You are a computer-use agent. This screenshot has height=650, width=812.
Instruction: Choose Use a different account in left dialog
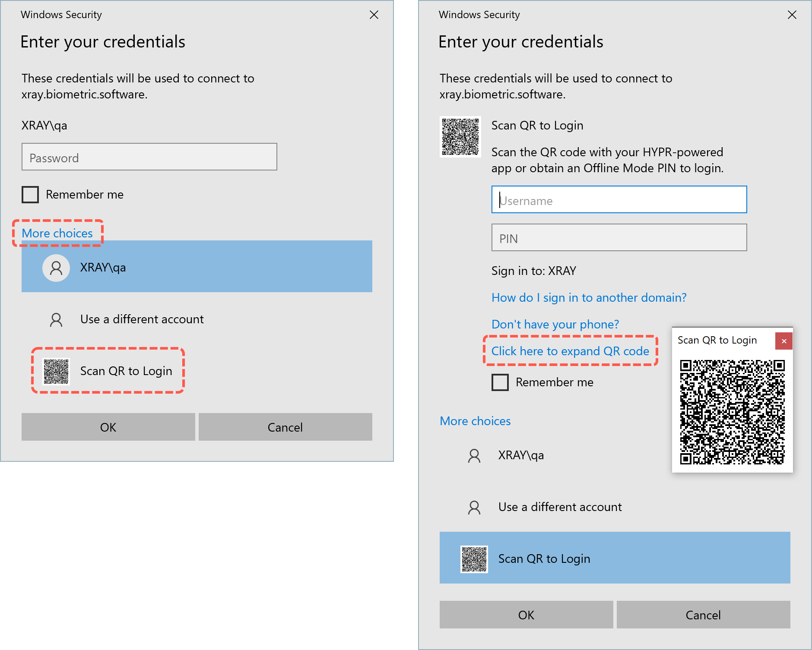[197, 319]
